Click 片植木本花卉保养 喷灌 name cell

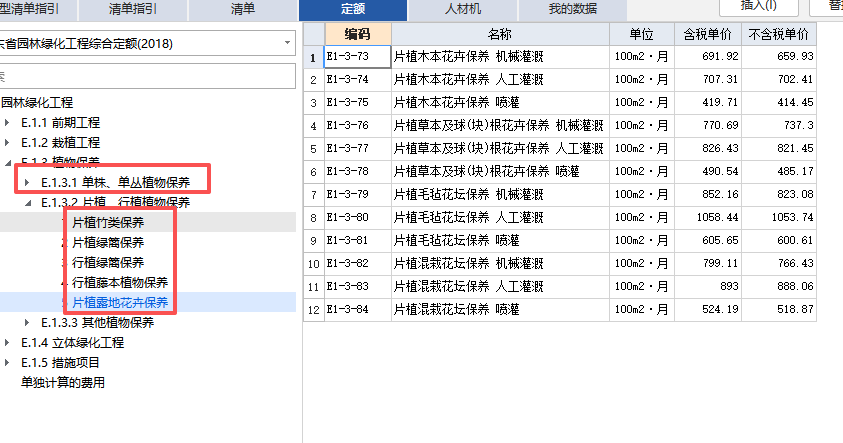click(x=500, y=103)
